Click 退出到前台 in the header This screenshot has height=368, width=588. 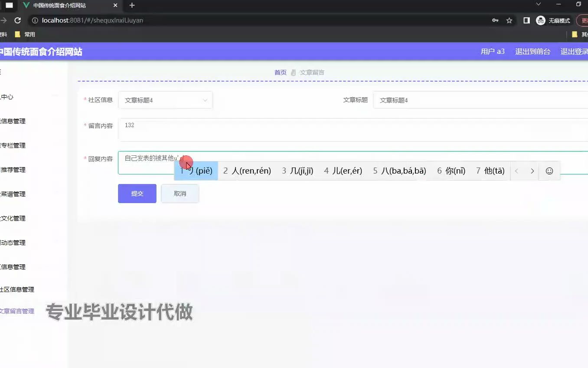pyautogui.click(x=532, y=52)
